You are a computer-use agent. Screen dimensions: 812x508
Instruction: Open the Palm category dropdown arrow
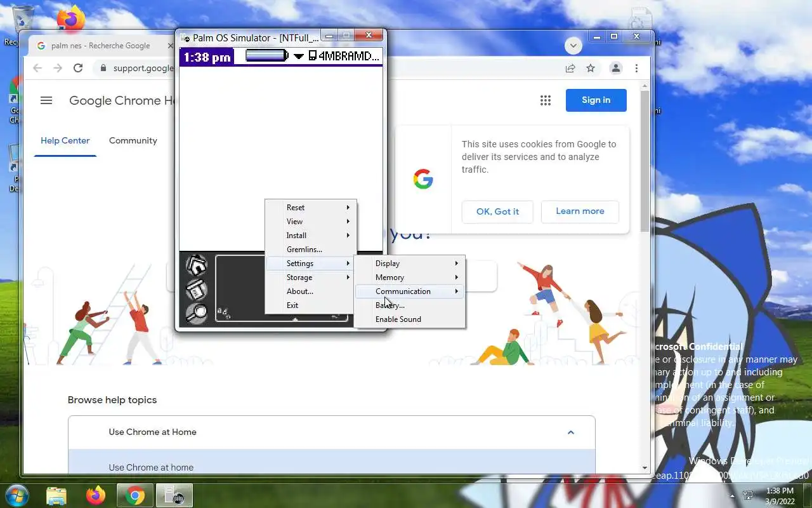[299, 57]
